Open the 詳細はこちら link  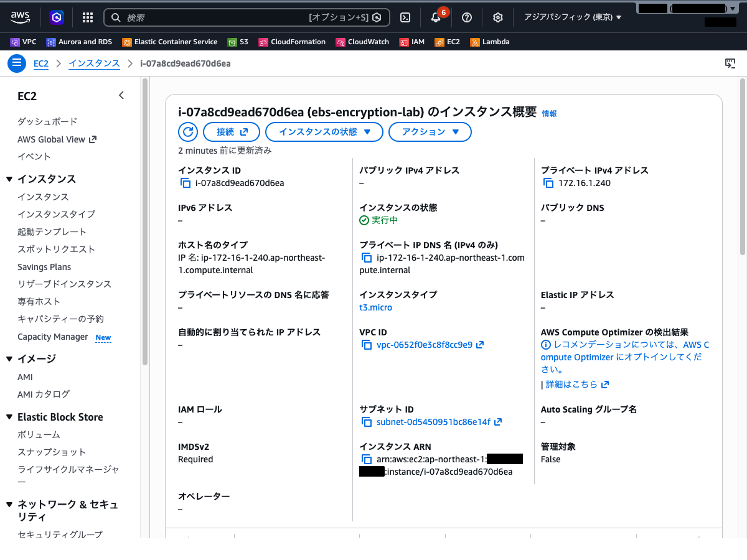click(x=578, y=385)
